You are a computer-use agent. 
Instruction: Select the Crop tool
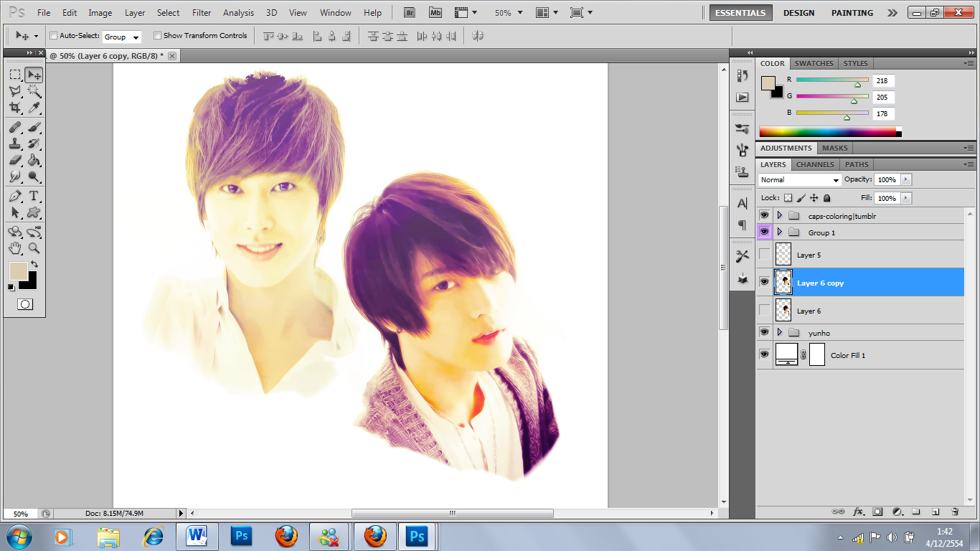coord(15,108)
